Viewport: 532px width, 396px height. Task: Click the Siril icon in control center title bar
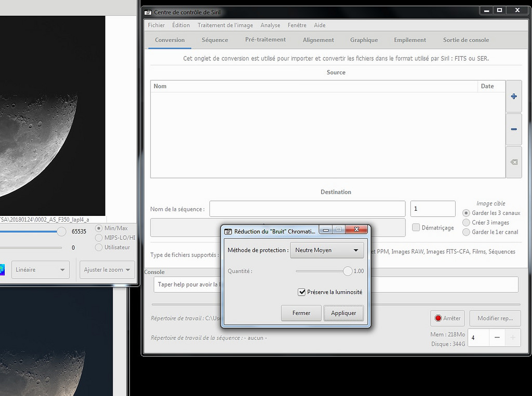[x=148, y=12]
